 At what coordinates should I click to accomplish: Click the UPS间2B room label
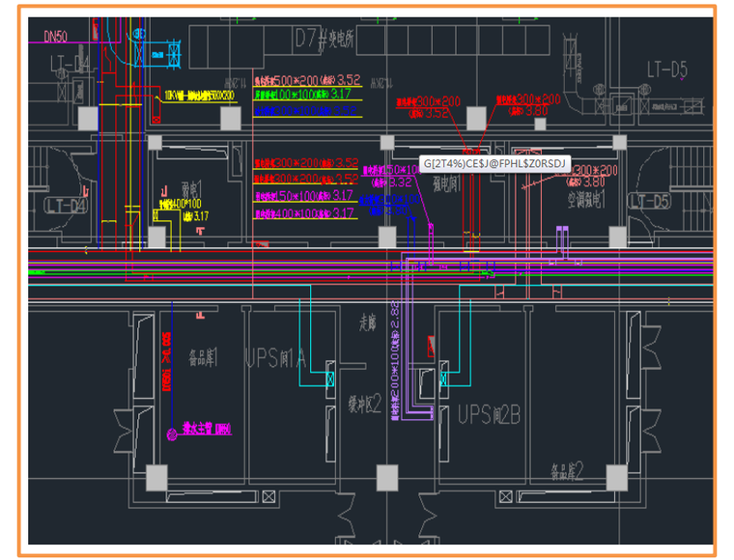tap(489, 414)
